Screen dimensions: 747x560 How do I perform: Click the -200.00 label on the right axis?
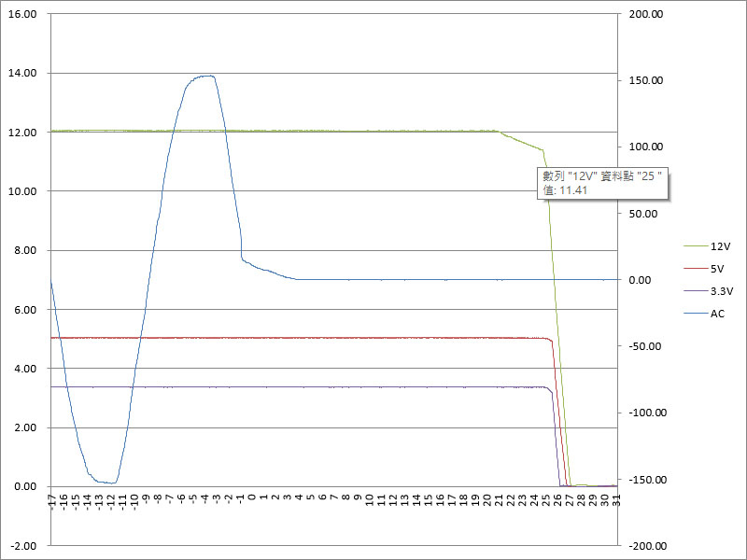(648, 546)
